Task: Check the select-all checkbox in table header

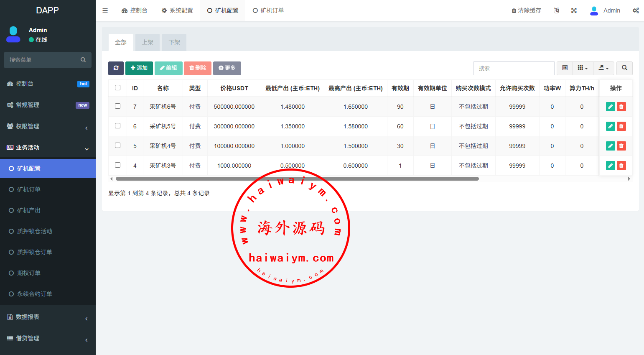Action: (117, 88)
